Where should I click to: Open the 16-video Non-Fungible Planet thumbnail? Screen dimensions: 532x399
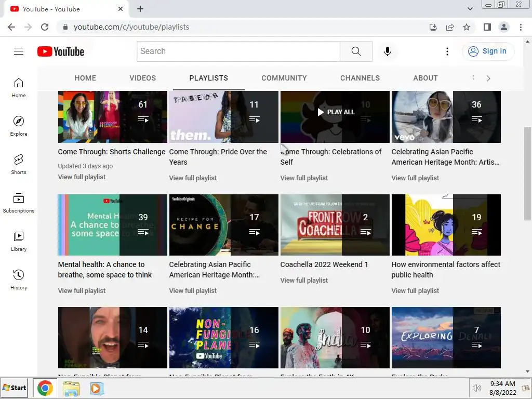pos(223,338)
